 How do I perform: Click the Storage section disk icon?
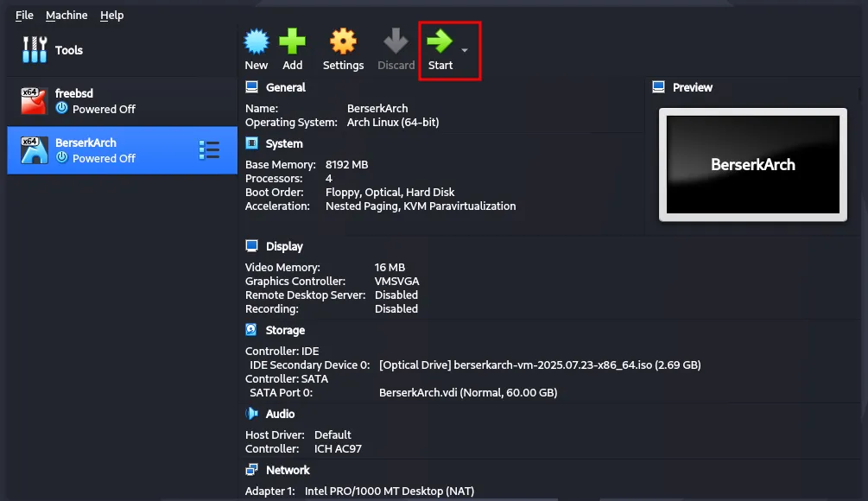(251, 330)
